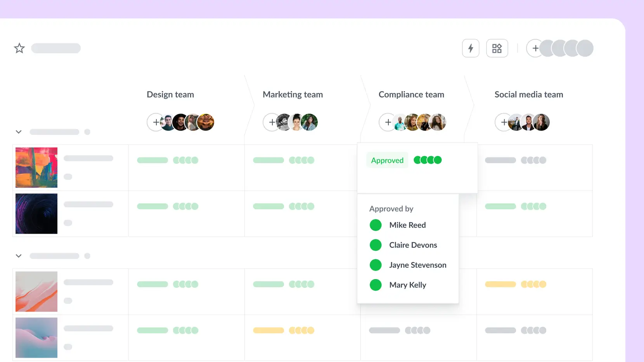
Task: Open the first colorful artwork thumbnail
Action: click(36, 167)
